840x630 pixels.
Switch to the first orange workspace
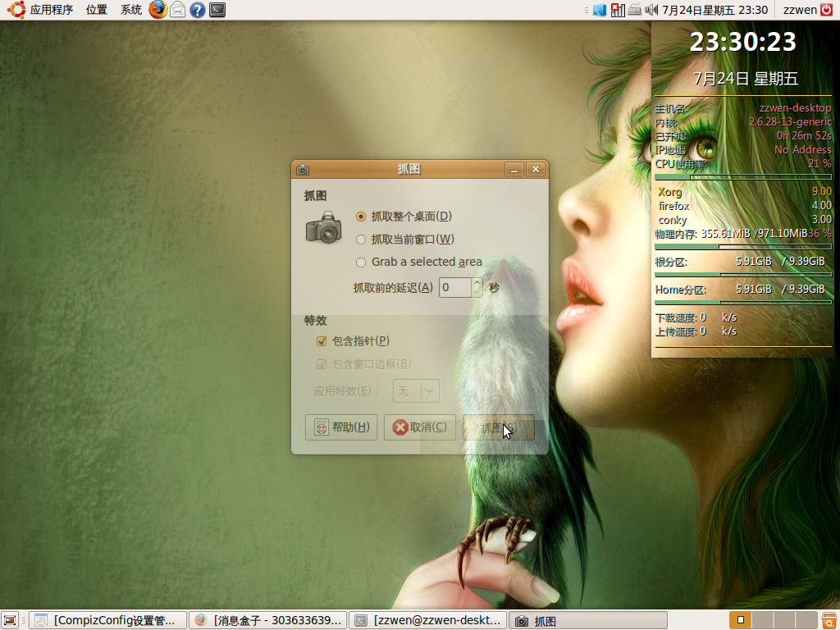point(741,620)
